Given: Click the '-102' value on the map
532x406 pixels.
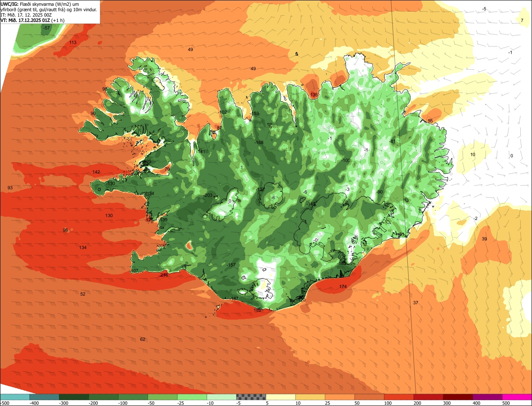Looking at the screenshot, I should point(223,112).
